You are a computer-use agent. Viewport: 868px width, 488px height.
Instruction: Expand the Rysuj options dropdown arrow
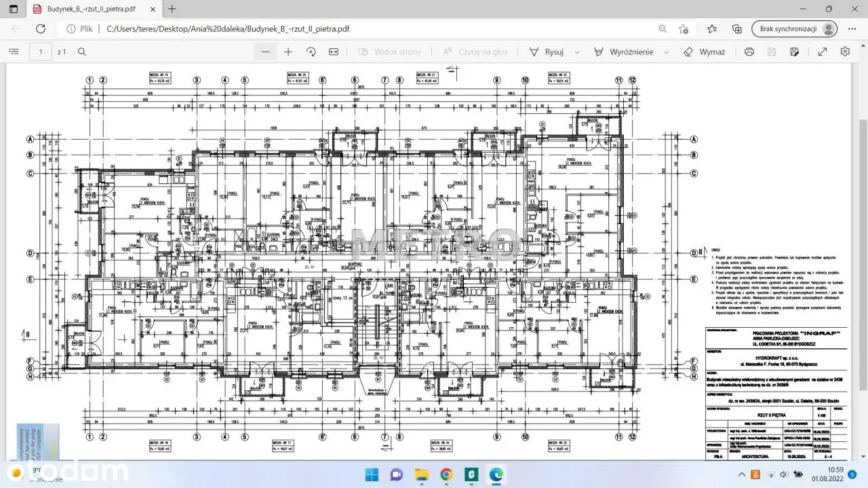577,52
